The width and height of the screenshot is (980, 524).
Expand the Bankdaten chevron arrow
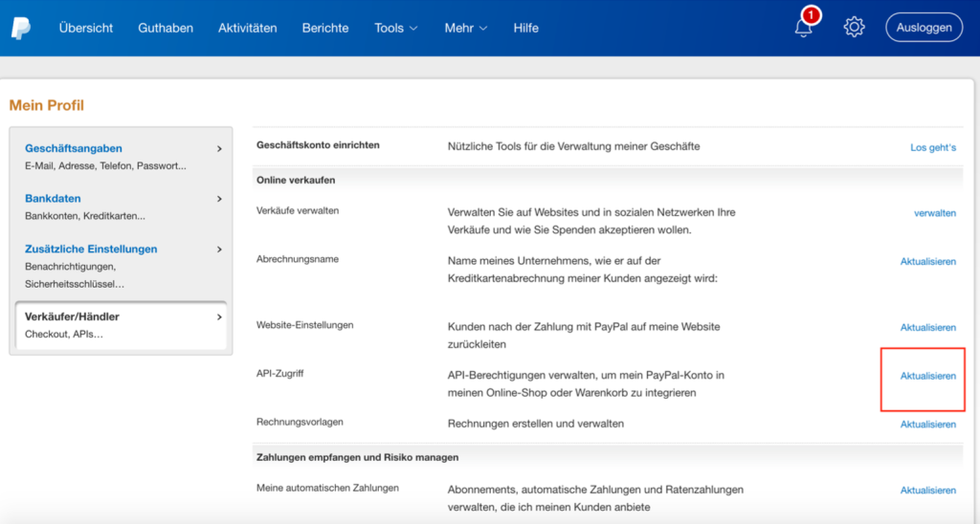tap(219, 199)
